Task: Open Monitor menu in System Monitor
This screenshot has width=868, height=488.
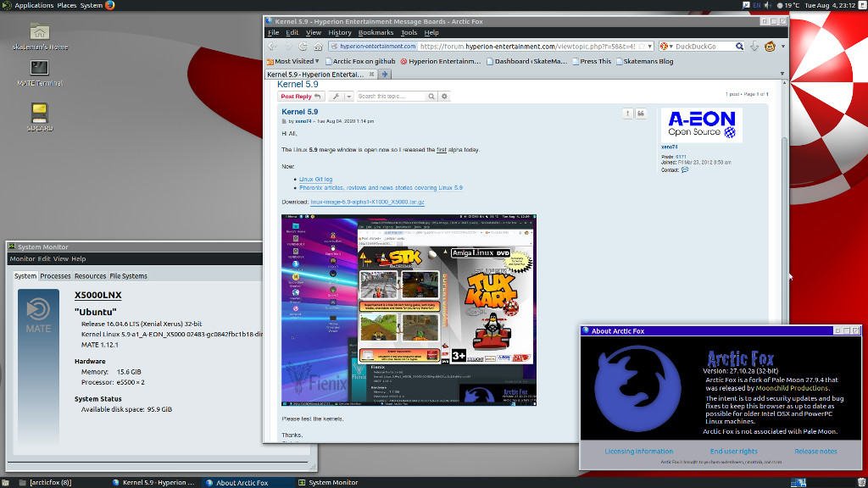Action: (x=22, y=259)
